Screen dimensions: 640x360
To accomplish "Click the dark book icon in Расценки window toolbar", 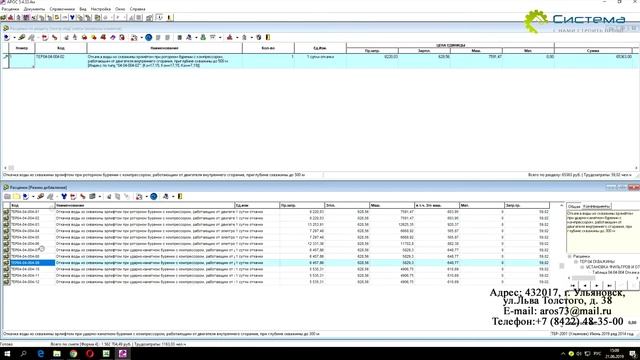I will [x=93, y=197].
